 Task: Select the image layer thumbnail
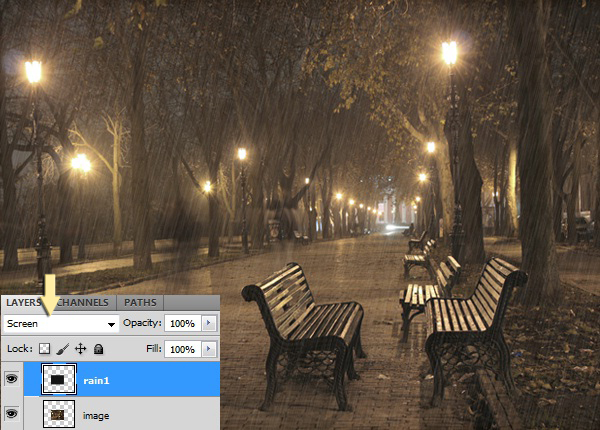[59, 414]
